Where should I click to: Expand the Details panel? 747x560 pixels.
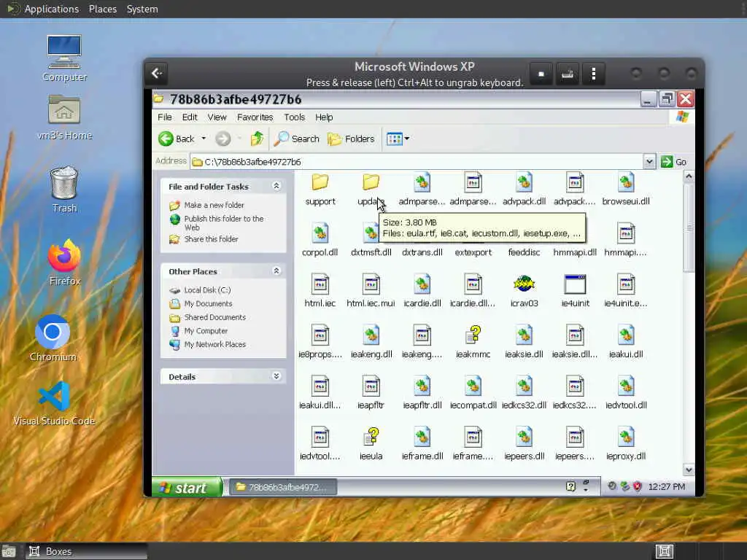click(276, 376)
